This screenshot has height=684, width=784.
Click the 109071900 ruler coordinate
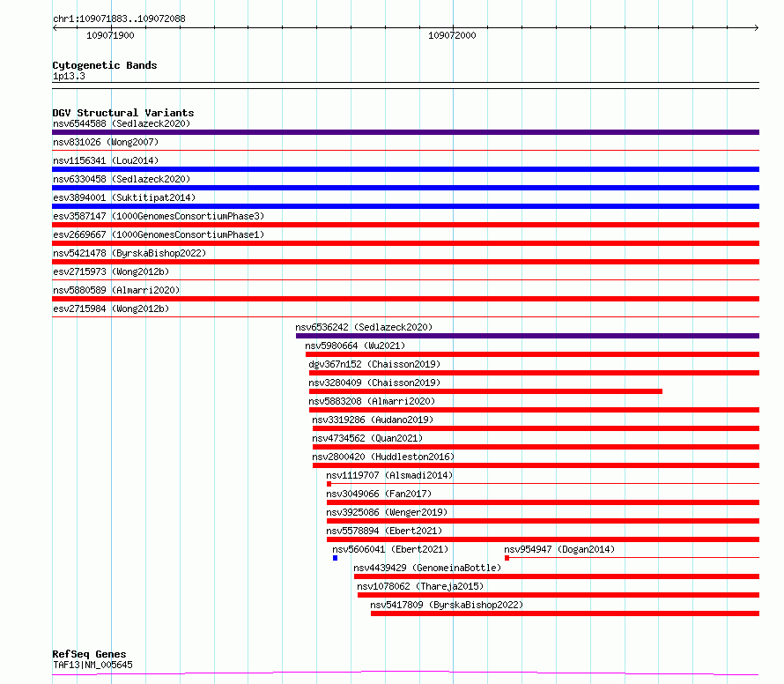110,35
